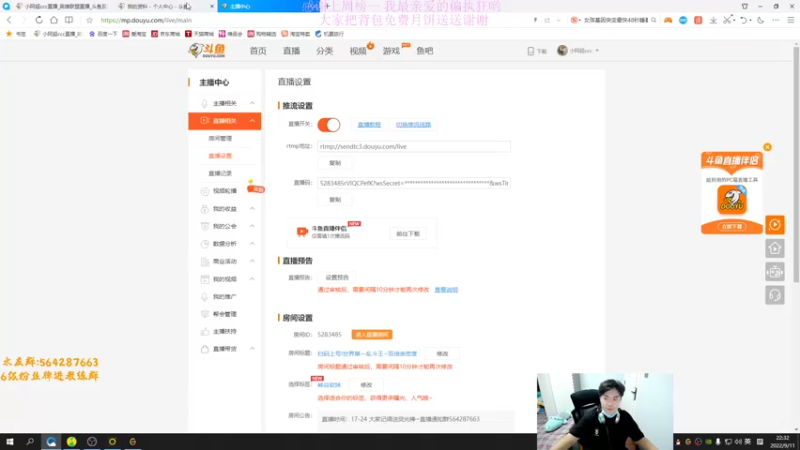Enter the live room via orange button
Image resolution: width=800 pixels, height=450 pixels.
[x=372, y=335]
